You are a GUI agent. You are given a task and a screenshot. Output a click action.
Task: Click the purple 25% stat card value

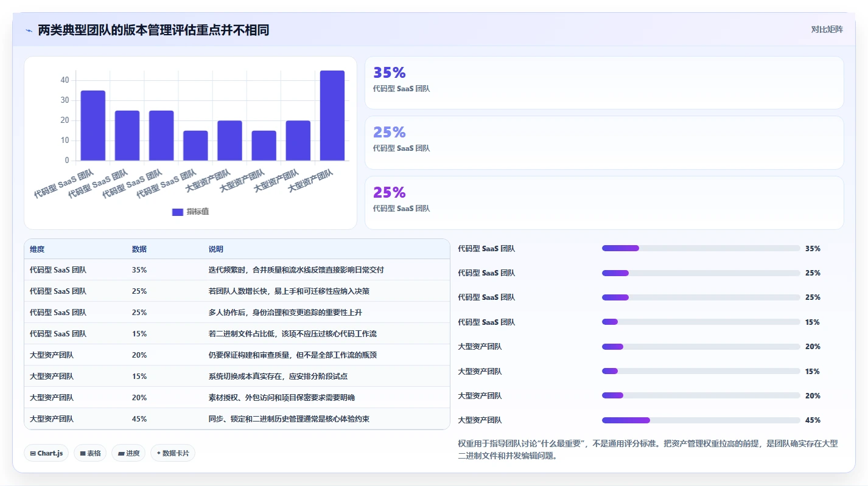pos(390,193)
